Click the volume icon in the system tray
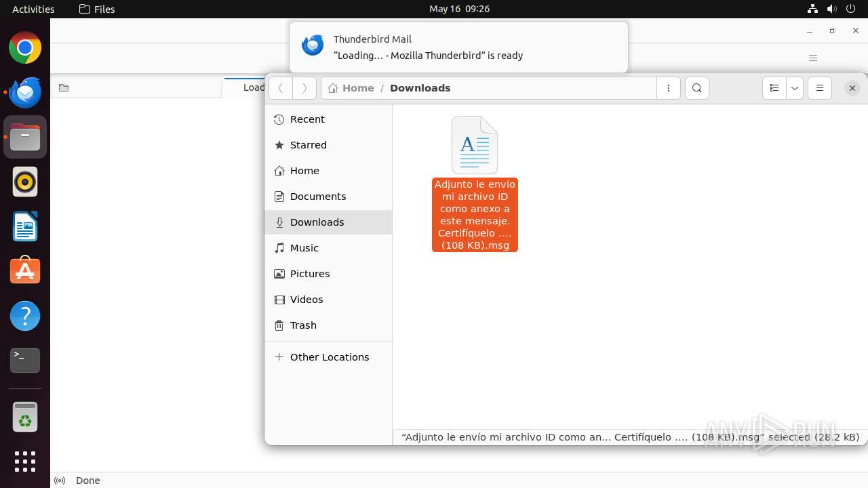Viewport: 868px width, 488px height. (x=831, y=9)
